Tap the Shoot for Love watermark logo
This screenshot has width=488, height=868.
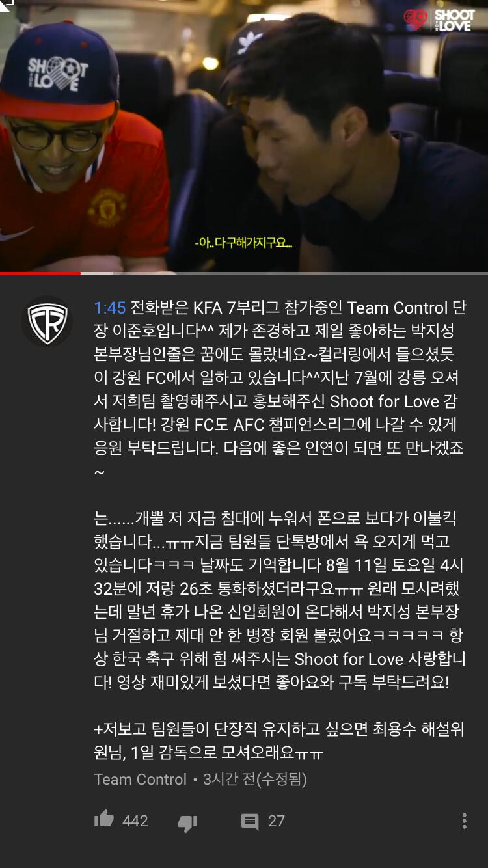coord(440,20)
